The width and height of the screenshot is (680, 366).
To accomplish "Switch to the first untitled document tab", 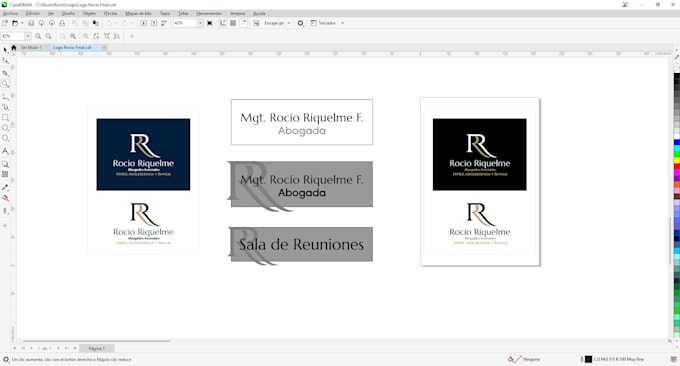I will coord(31,47).
